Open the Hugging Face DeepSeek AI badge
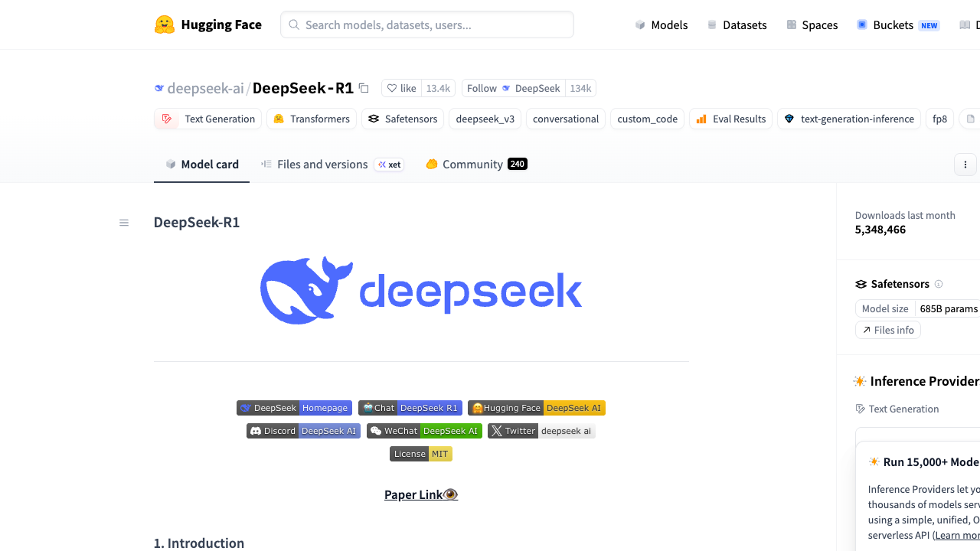 point(537,408)
